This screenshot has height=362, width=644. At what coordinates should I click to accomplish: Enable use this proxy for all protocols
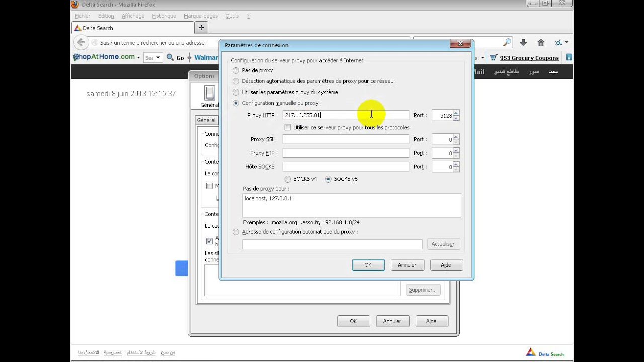[288, 128]
